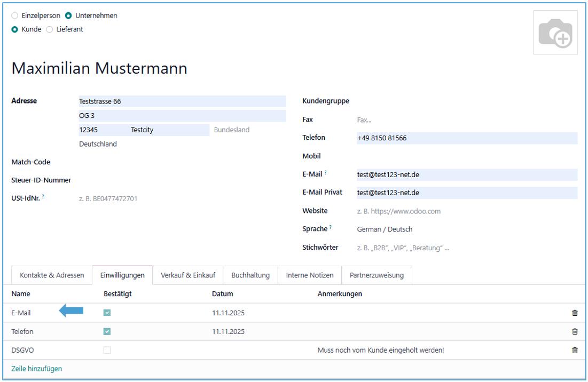The width and height of the screenshot is (588, 382).
Task: Click the camera upload photo icon
Action: coord(555,33)
